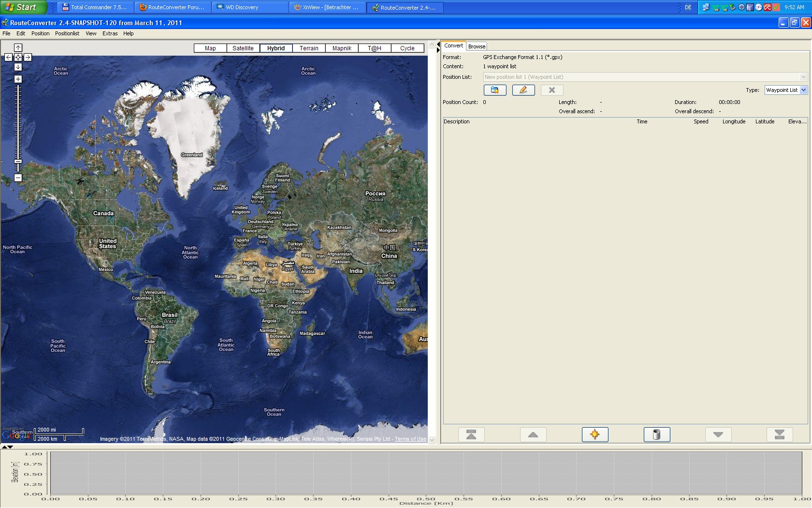812x508 pixels.
Task: Switch map view to Satellite
Action: click(x=243, y=48)
